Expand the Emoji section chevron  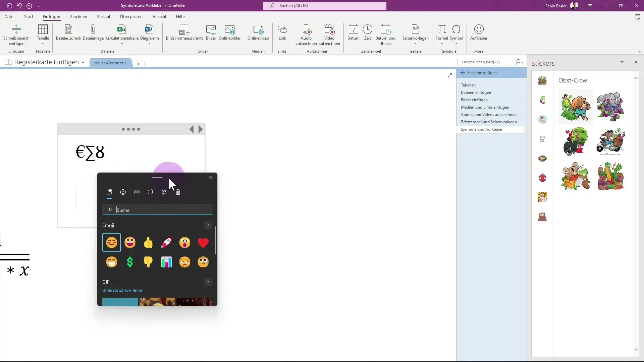(208, 225)
